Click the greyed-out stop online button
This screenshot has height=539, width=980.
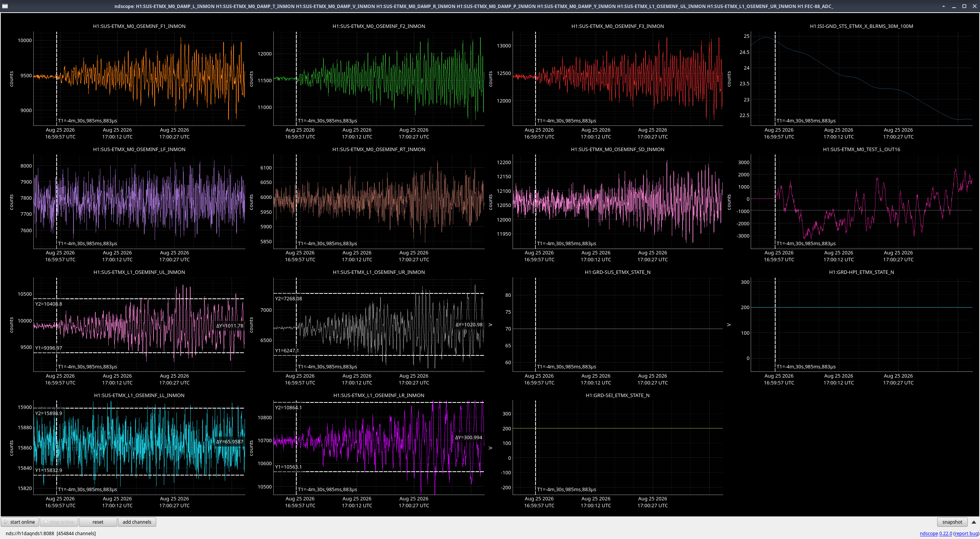tap(59, 522)
